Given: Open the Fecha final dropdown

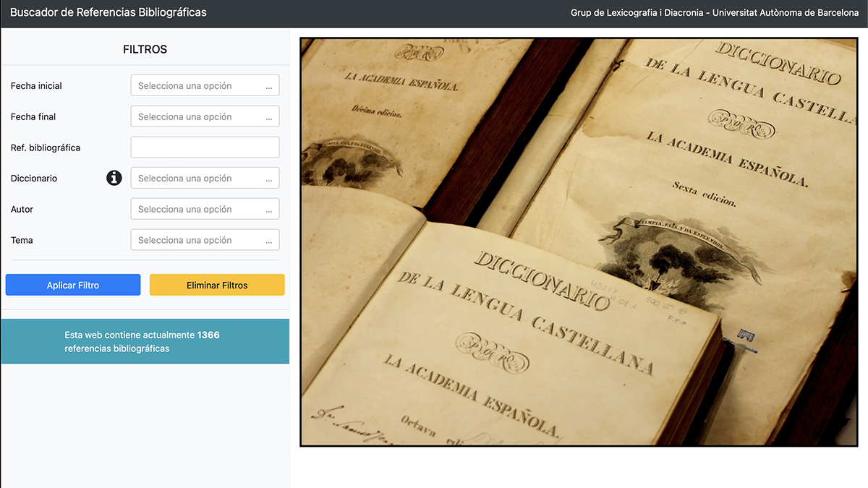Looking at the screenshot, I should pos(205,116).
